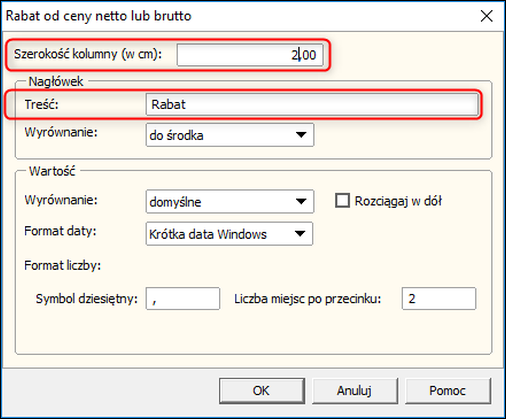Click the Symbol dziesiętny field
This screenshot has width=506, height=419.
point(183,298)
